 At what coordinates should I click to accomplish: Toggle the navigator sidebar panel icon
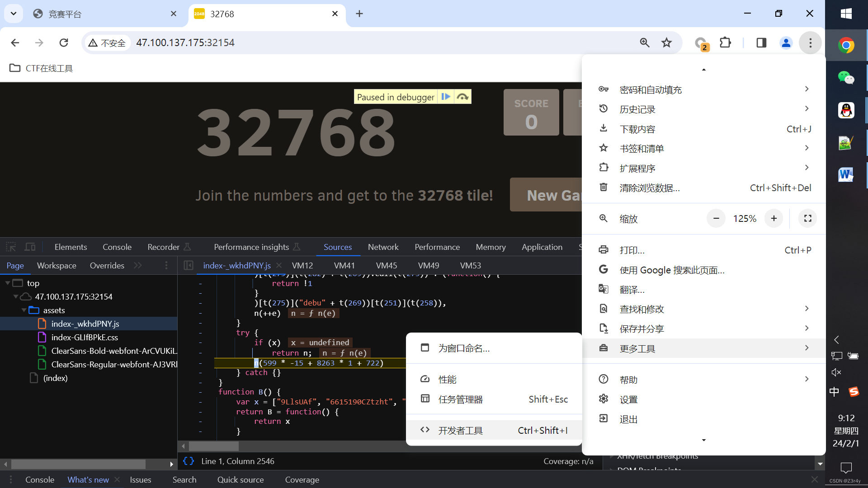pos(189,266)
